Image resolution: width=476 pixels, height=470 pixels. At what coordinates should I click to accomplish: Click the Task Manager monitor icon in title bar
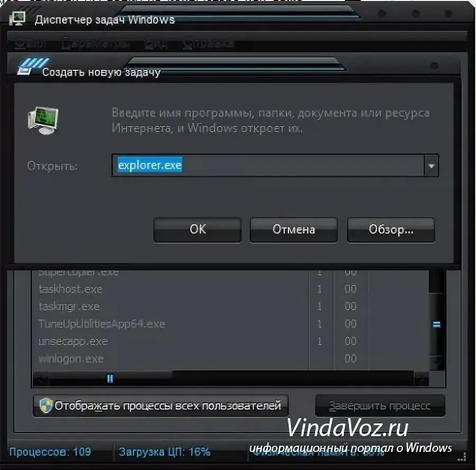click(x=17, y=19)
